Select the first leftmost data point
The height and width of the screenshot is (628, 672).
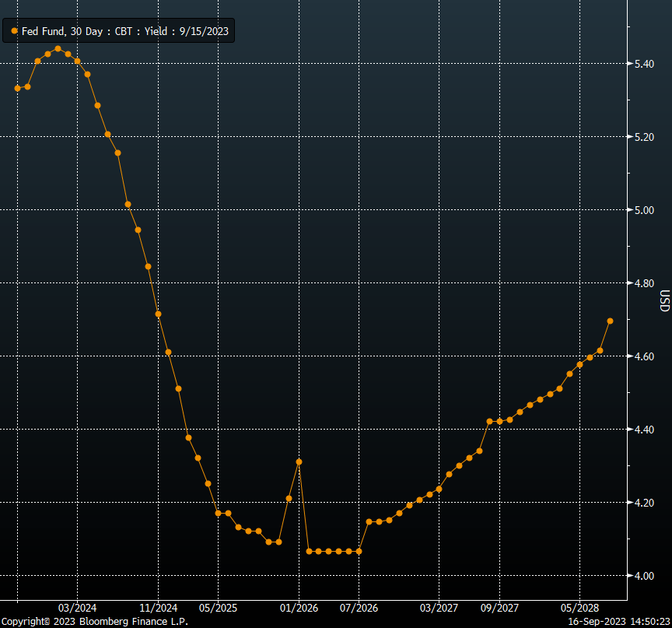pos(17,88)
